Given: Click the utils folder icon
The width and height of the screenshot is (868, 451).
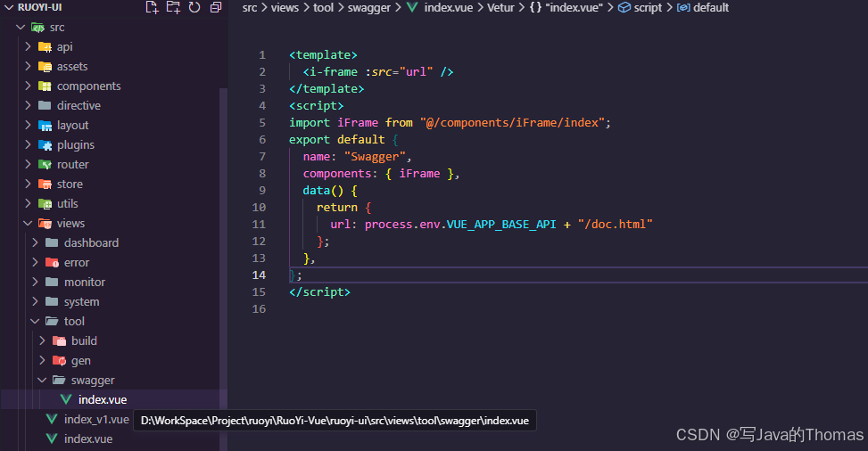Looking at the screenshot, I should (x=45, y=203).
